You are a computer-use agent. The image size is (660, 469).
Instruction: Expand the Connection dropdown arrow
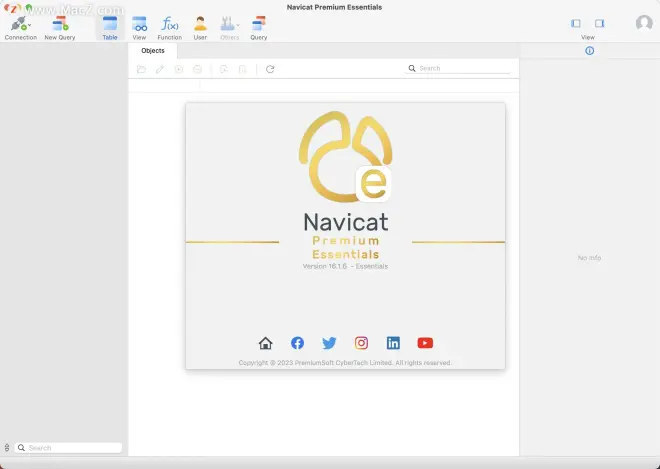(29, 25)
